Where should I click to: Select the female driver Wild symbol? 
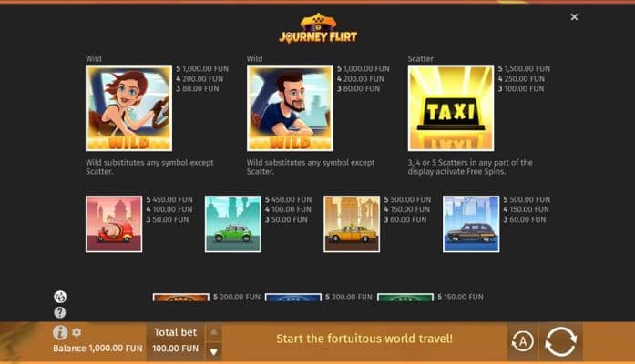point(128,108)
